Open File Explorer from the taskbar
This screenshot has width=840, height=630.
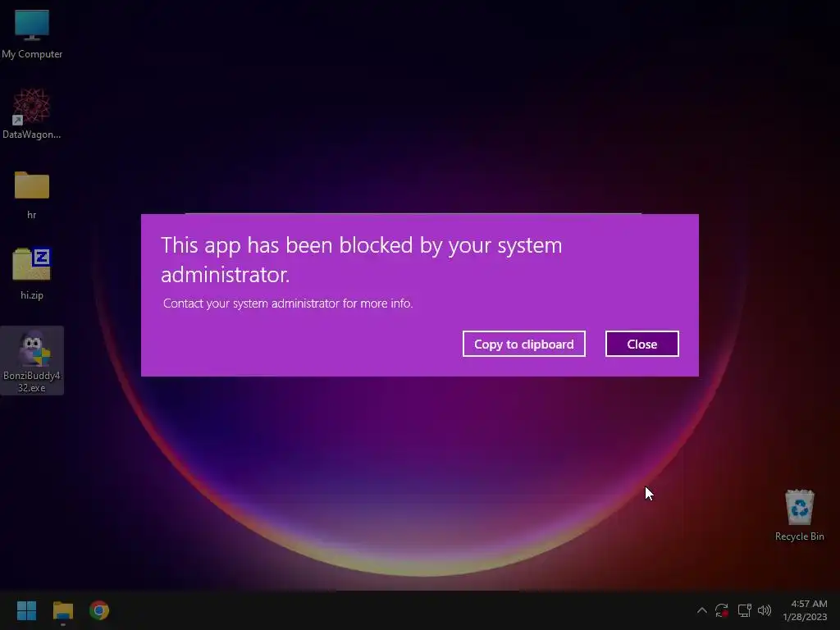[x=62, y=610]
